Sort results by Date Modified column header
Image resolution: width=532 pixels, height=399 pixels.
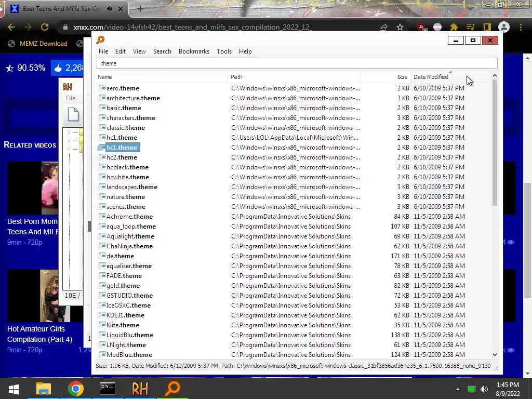click(450, 77)
